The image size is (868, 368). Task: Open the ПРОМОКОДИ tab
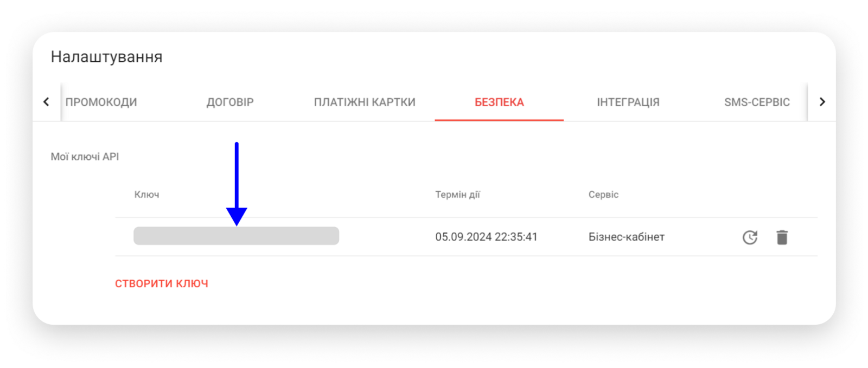click(x=101, y=102)
